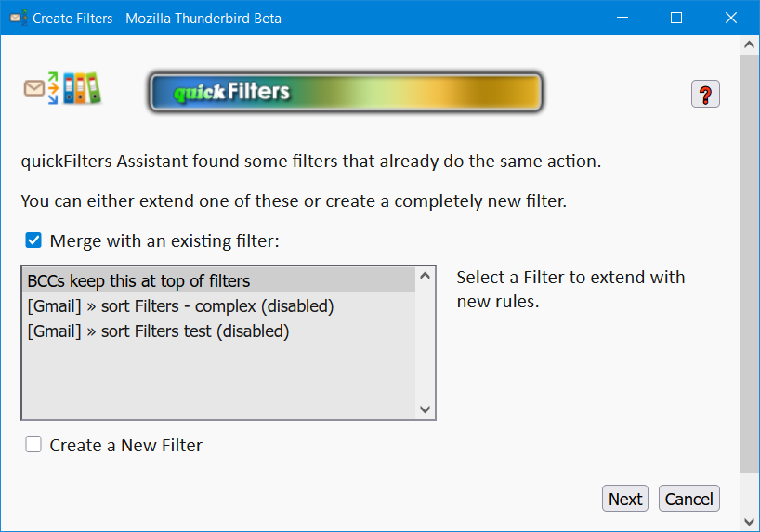Select [Gmail] » sort Filters test entry
The image size is (760, 532).
(218, 331)
